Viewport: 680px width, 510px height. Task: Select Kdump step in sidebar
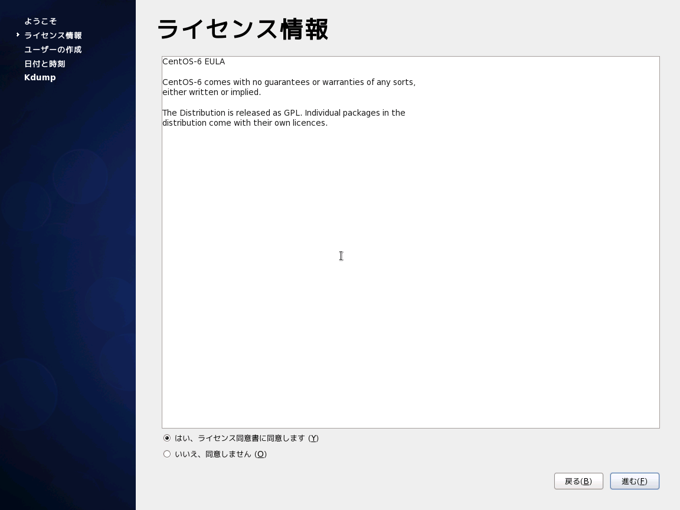coord(40,78)
